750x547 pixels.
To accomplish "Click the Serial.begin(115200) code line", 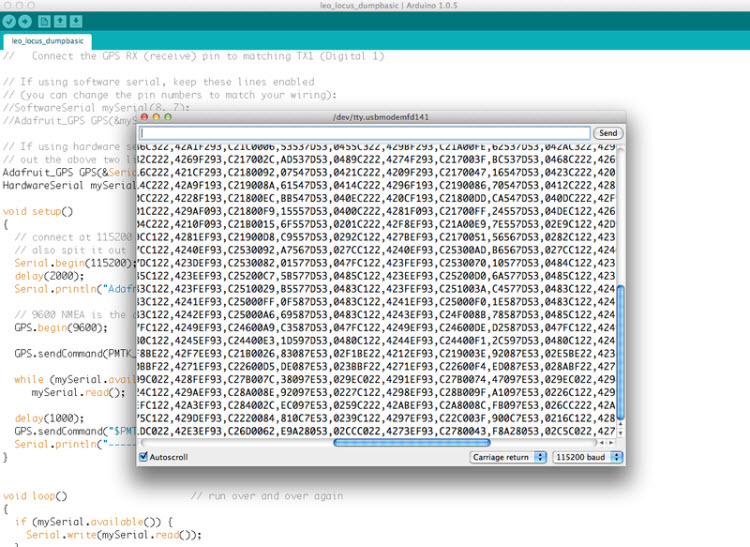I will click(75, 263).
